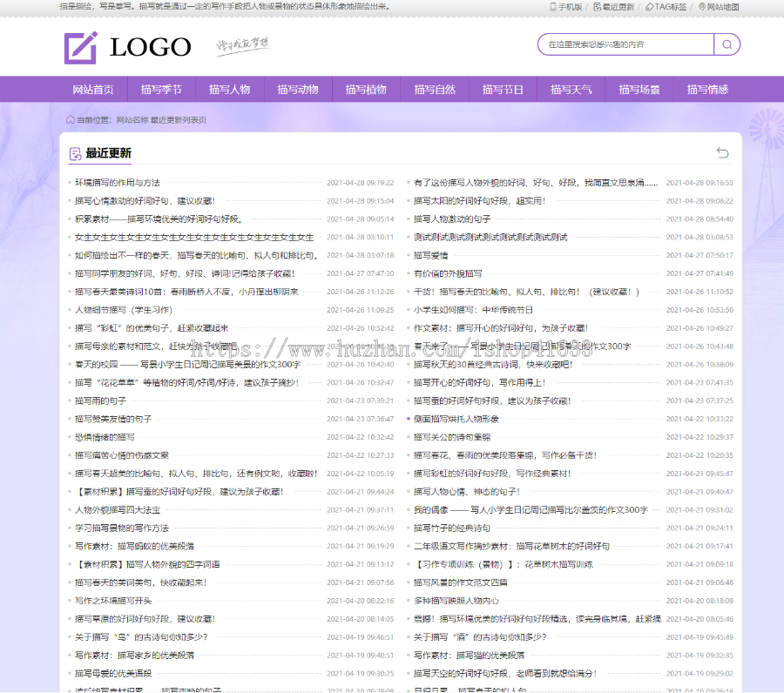784x693 pixels.
Task: Open 描写人物 navigation item
Action: pyautogui.click(x=229, y=90)
